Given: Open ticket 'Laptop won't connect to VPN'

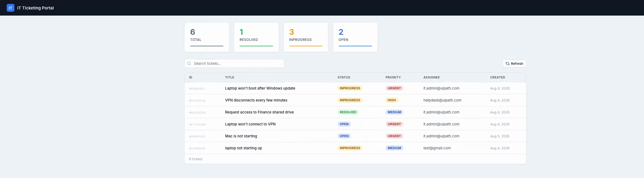Looking at the screenshot, I should tap(250, 124).
